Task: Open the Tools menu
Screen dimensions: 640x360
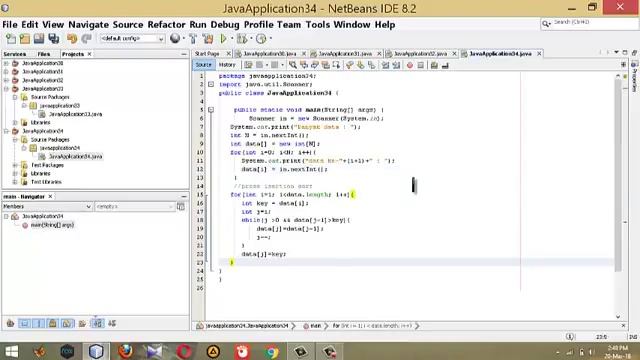Action: [318, 24]
